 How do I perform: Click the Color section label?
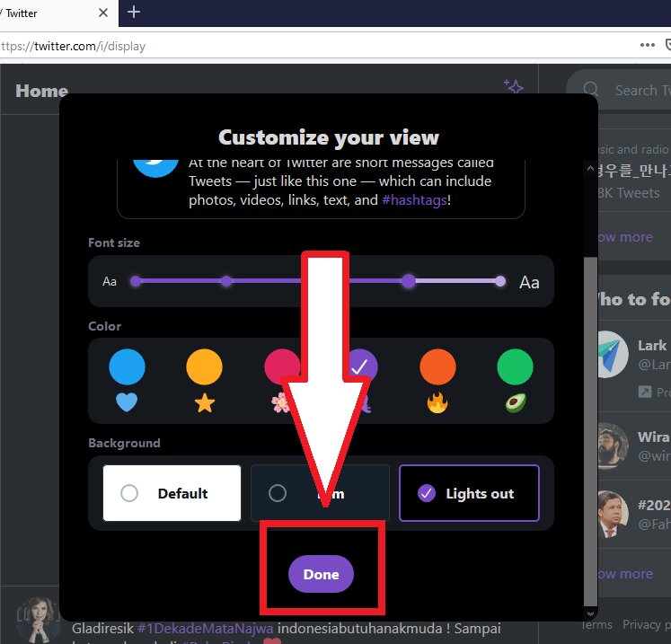click(x=104, y=326)
